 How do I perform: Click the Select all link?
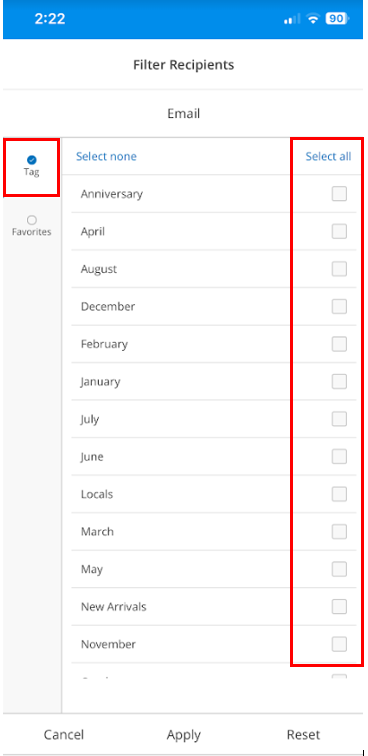[328, 157]
